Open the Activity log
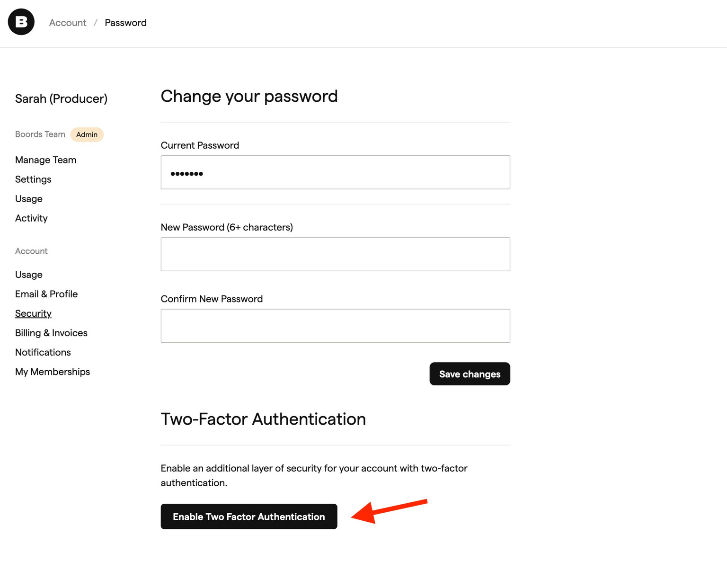Screen dimensions: 727x588 point(31,218)
